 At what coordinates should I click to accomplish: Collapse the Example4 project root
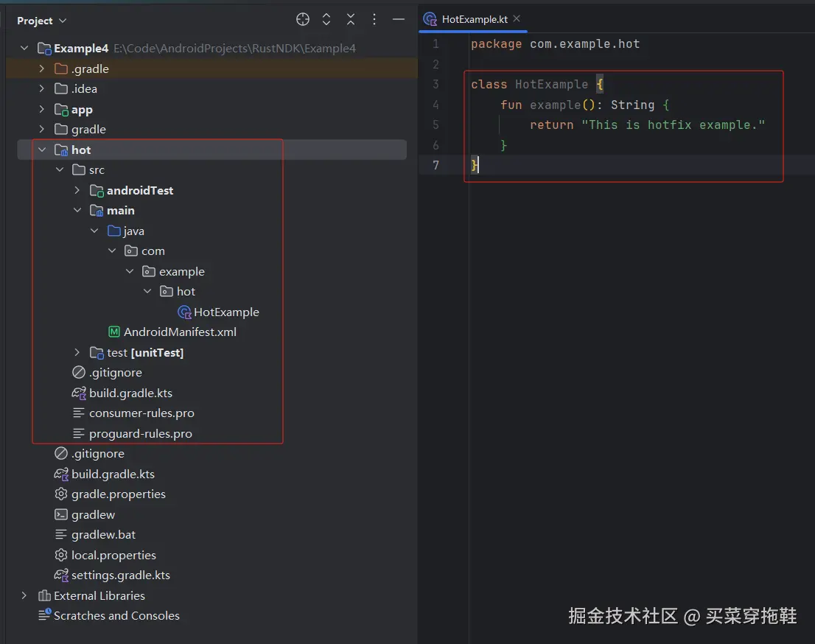coord(24,48)
